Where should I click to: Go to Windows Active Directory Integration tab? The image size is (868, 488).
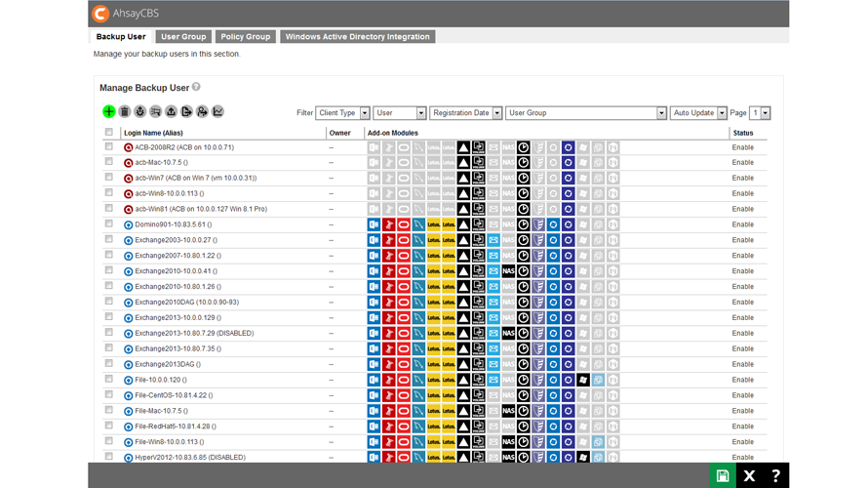358,36
